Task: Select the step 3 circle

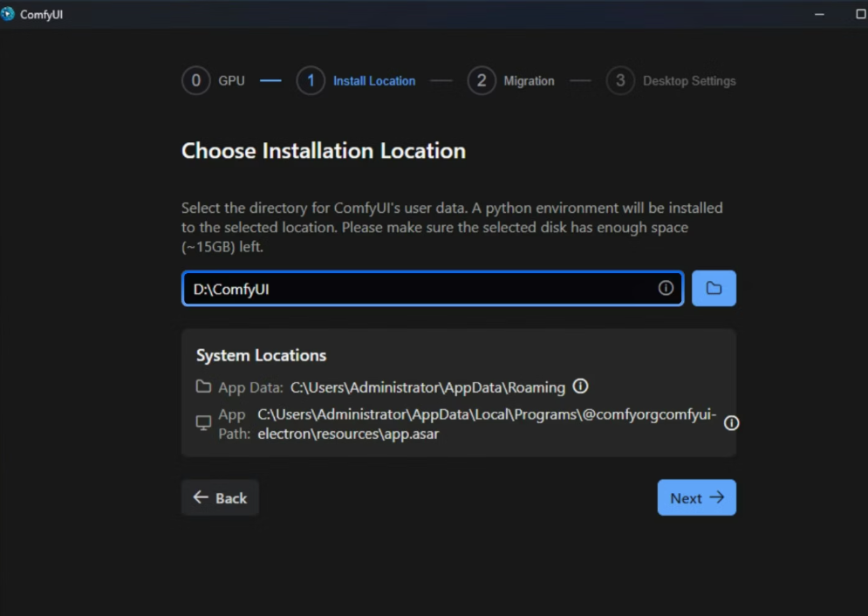Action: tap(620, 81)
